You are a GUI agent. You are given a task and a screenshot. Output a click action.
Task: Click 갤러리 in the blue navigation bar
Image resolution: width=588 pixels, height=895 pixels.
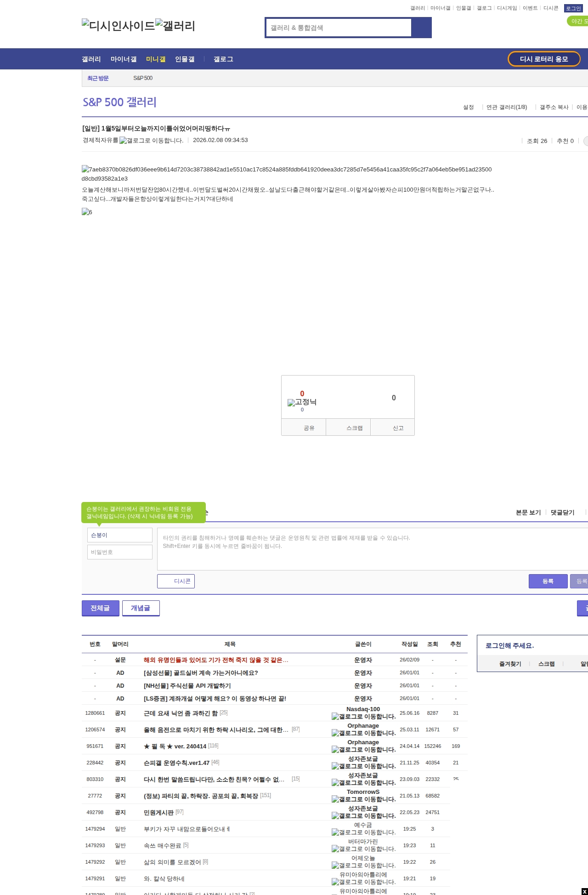tap(91, 59)
